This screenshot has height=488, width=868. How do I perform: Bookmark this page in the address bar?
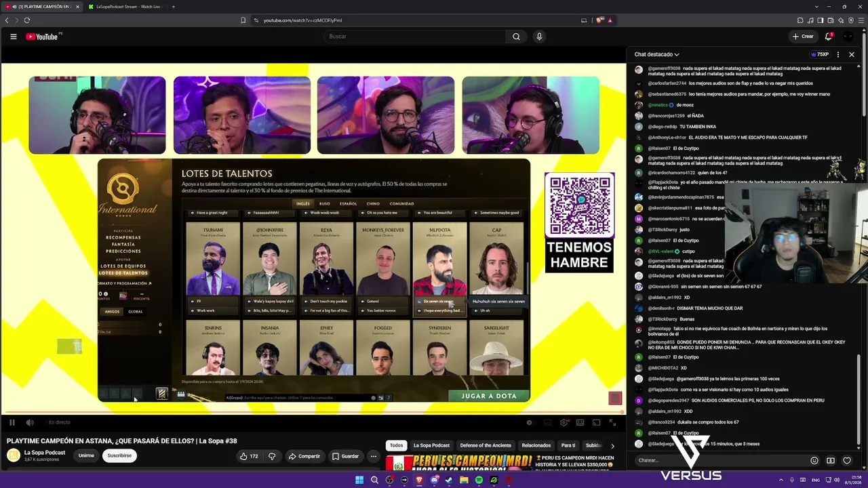(243, 20)
